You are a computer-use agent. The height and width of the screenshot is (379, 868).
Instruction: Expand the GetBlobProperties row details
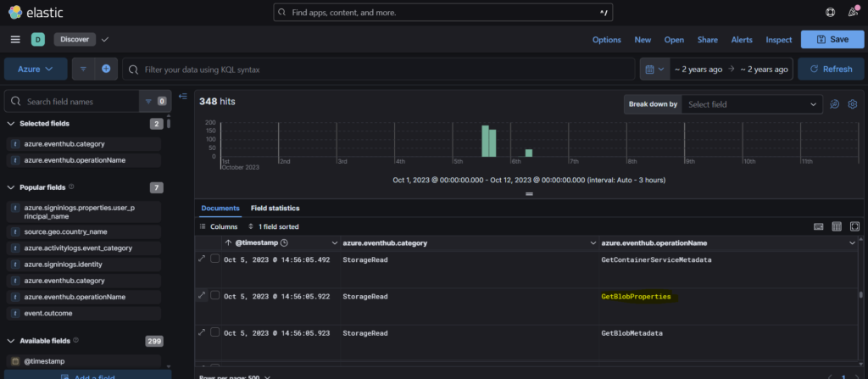tap(202, 295)
